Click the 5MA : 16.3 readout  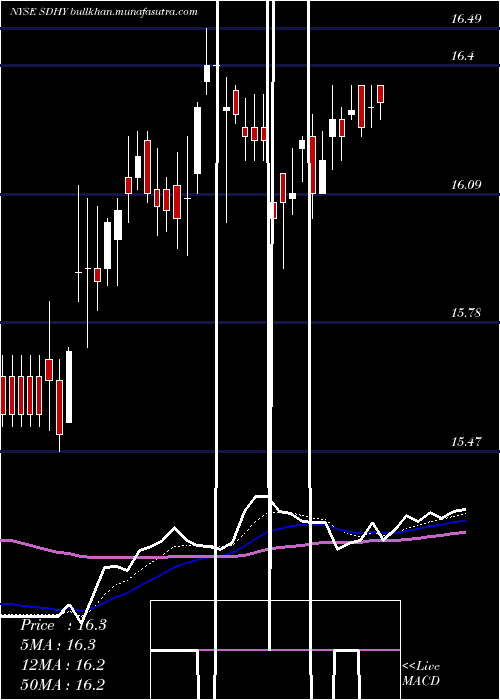[58, 645]
